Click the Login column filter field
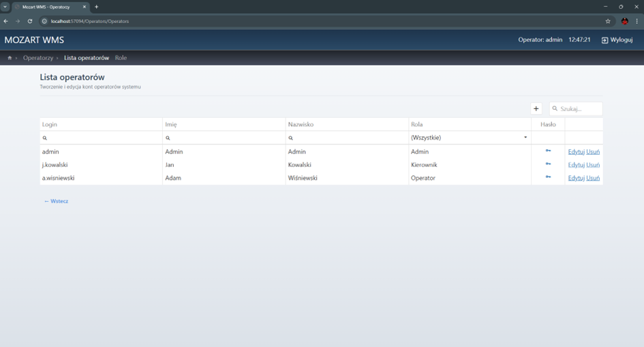This screenshot has height=347, width=644. [x=102, y=138]
